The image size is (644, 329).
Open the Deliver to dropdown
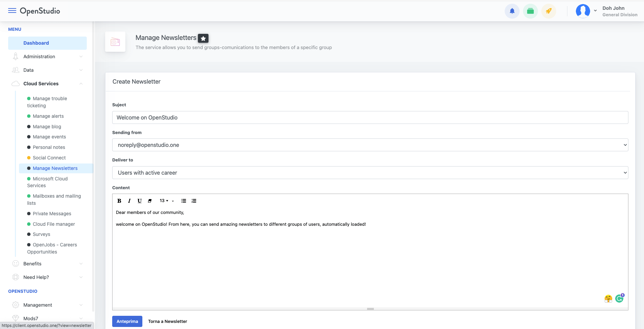370,173
